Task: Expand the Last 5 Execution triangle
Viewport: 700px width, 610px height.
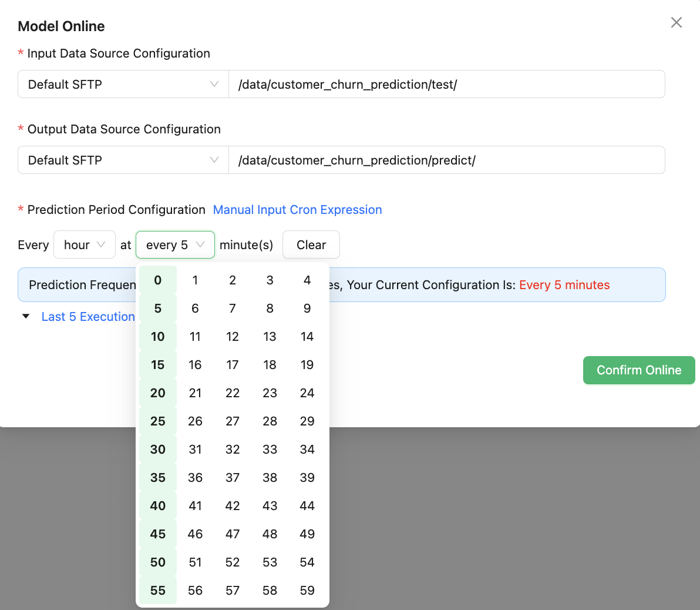Action: 26,316
